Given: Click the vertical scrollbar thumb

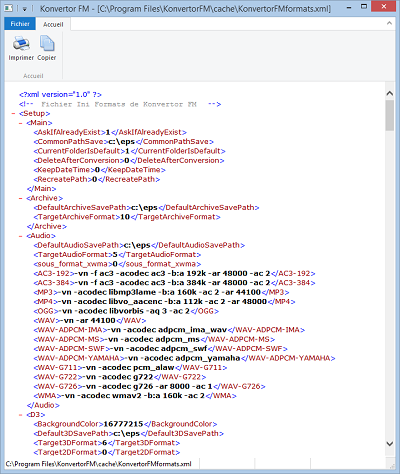Looking at the screenshot, I should 389,115.
